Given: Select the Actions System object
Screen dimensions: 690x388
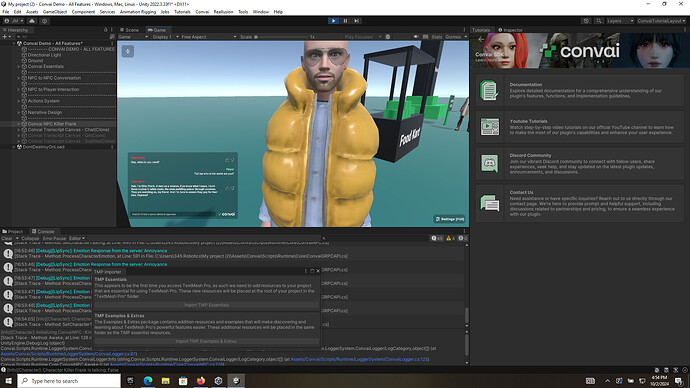Looking at the screenshot, I should tap(44, 101).
